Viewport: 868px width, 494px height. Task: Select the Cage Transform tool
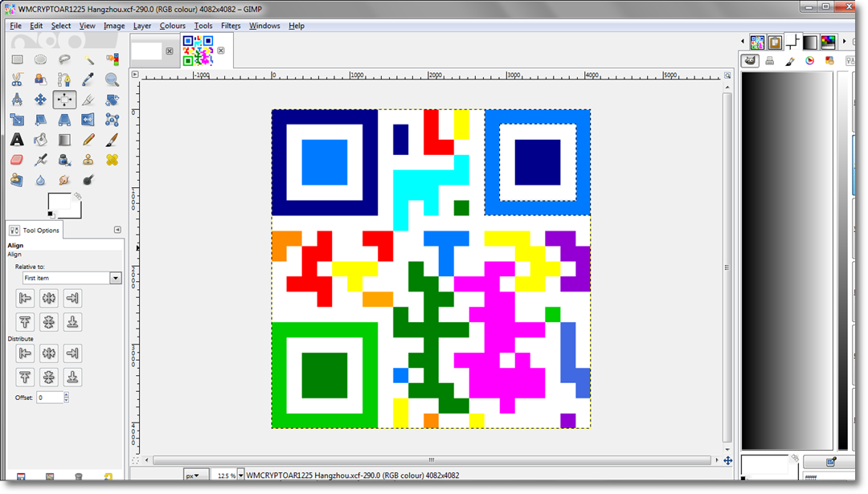coord(113,120)
